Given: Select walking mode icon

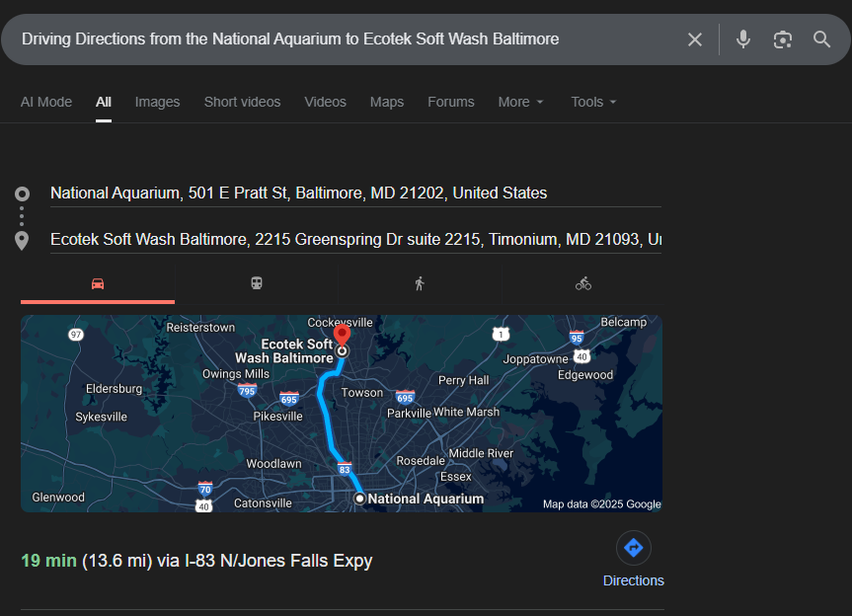Looking at the screenshot, I should tap(420, 283).
